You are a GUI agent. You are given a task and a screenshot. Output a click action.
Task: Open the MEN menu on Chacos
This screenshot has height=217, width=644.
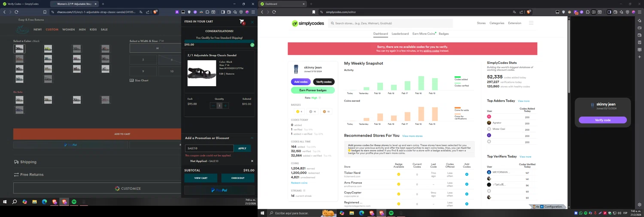(x=82, y=30)
